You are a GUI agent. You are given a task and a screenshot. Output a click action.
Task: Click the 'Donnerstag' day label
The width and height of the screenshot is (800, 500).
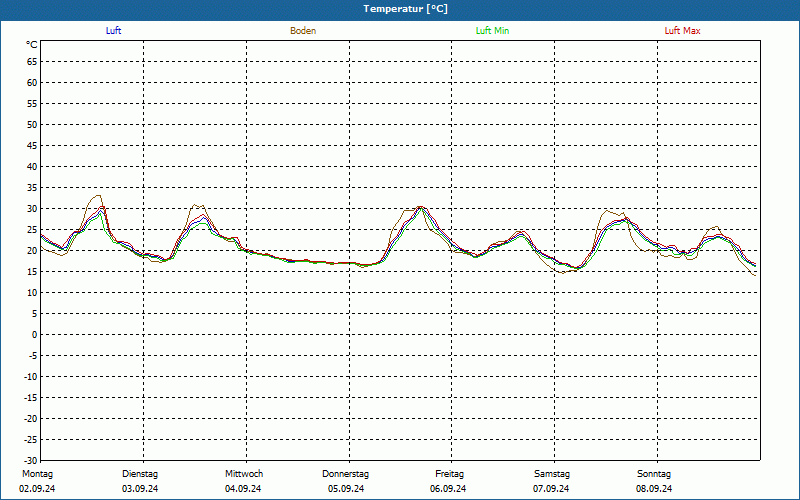coord(345,474)
